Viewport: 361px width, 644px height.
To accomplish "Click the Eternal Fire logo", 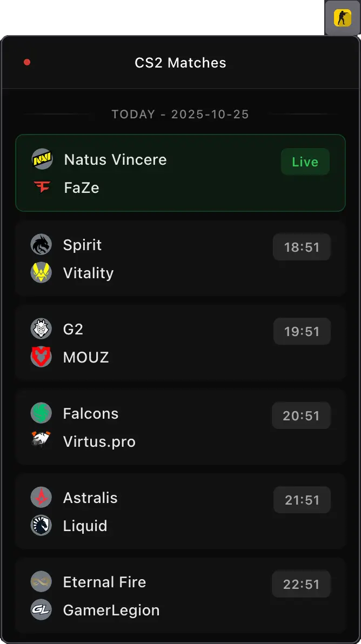I will click(x=41, y=582).
